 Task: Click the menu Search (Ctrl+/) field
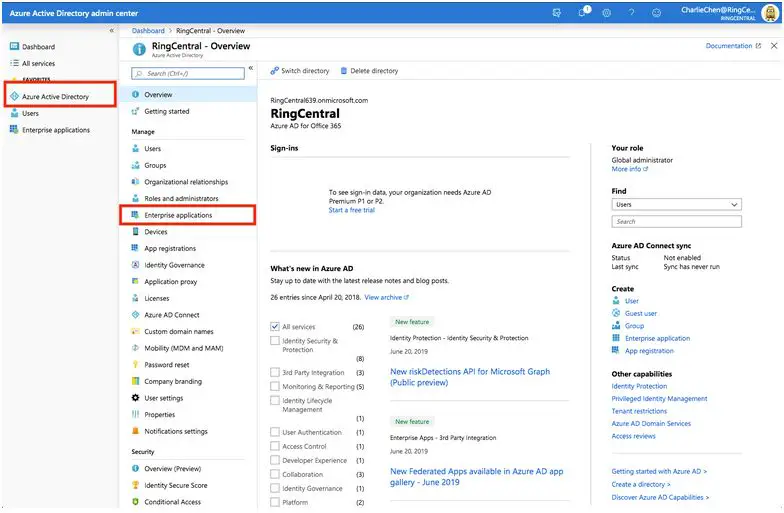(x=188, y=74)
